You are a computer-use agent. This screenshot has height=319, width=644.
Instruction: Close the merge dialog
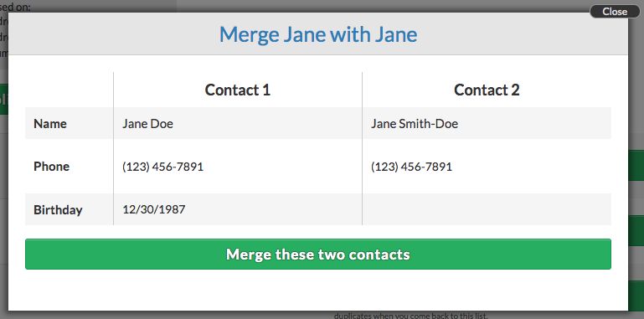point(615,12)
